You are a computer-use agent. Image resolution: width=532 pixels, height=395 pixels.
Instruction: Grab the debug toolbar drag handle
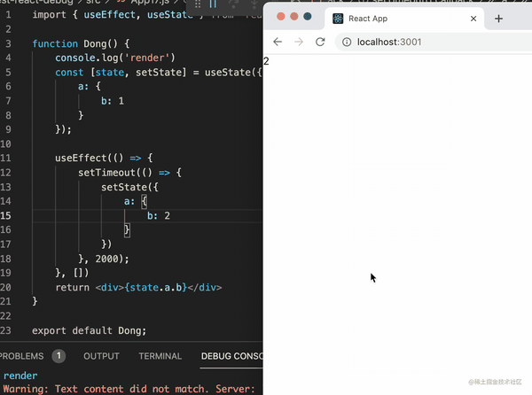tap(198, 4)
